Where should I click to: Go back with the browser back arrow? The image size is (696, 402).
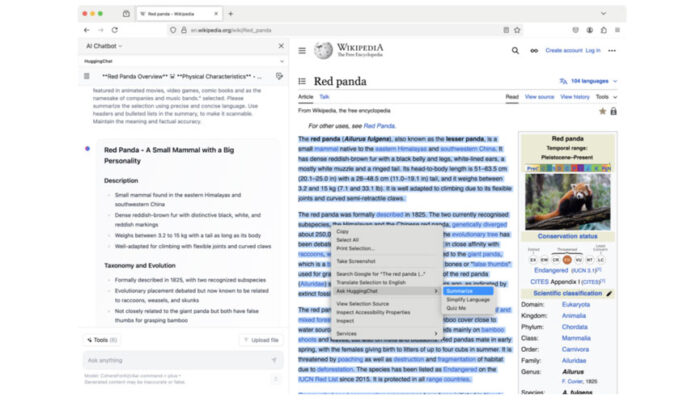87,30
